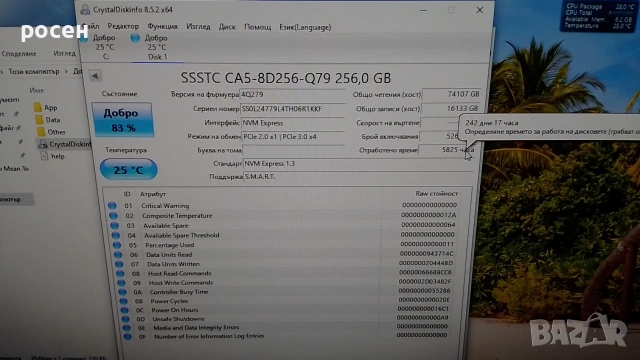Image resolution: width=640 pixels, height=360 pixels.
Task: Click the firmware version field 4Q279
Action: coord(292,94)
